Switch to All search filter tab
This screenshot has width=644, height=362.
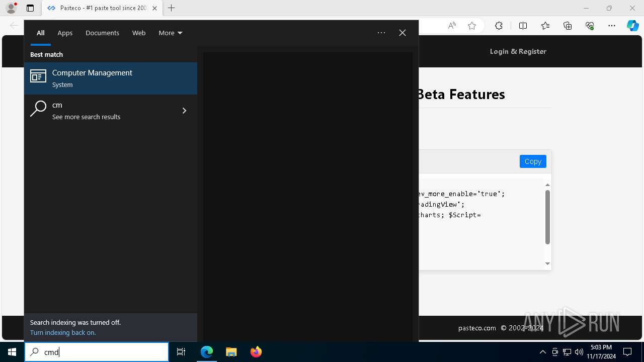(x=41, y=33)
